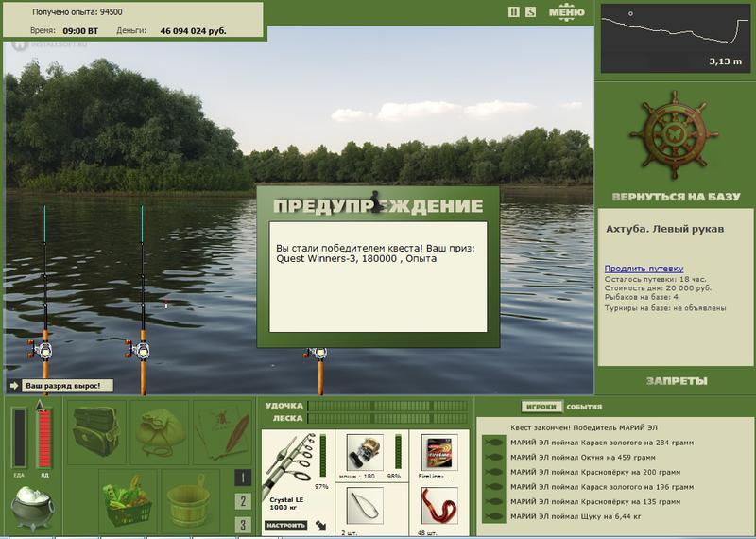Click the ship's helm wheel icon

[674, 134]
